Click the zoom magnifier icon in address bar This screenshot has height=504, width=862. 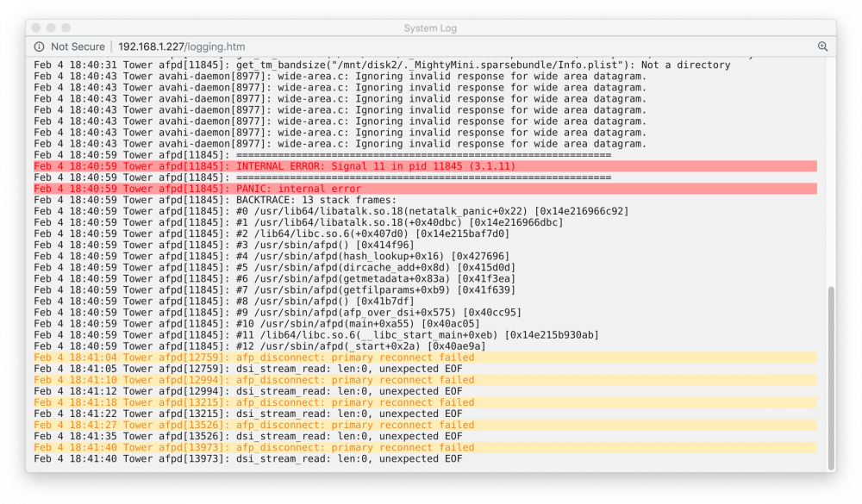coord(822,47)
